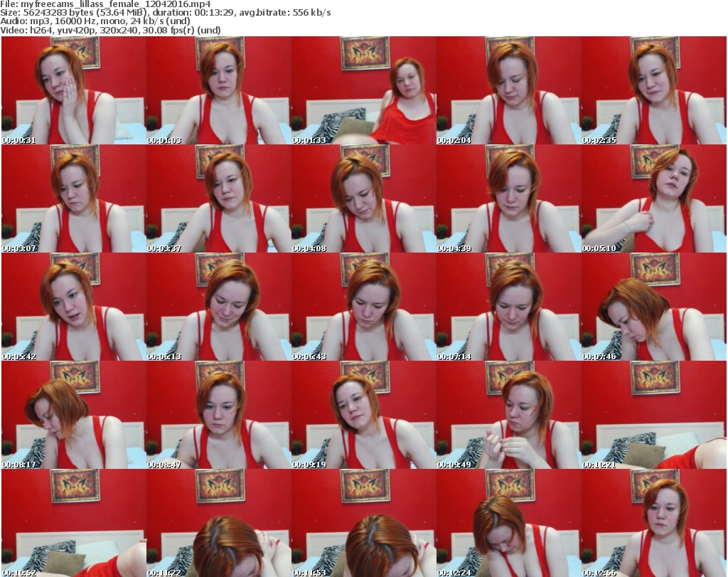Click the thumbnail marked 00:04:08
The height and width of the screenshot is (577, 728).
(363, 198)
